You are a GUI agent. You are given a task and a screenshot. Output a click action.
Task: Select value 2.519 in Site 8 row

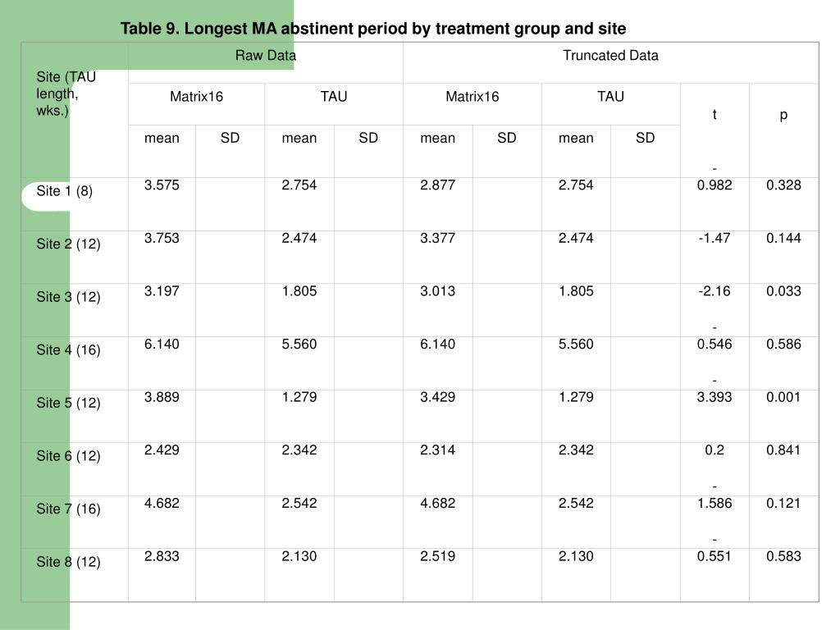pos(438,556)
